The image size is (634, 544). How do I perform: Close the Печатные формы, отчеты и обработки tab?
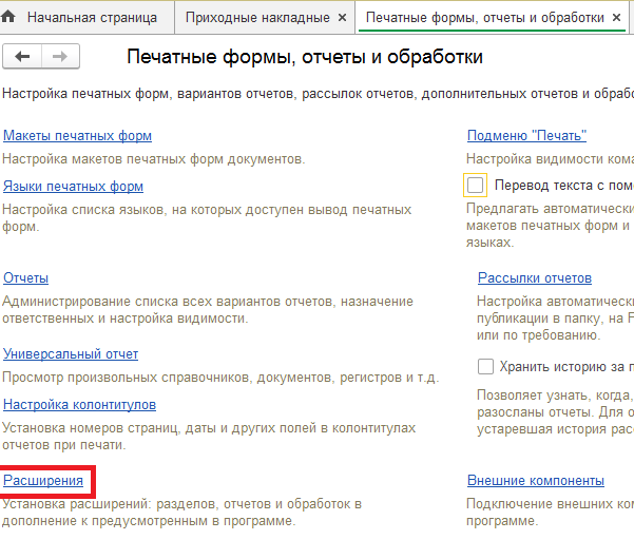click(622, 18)
